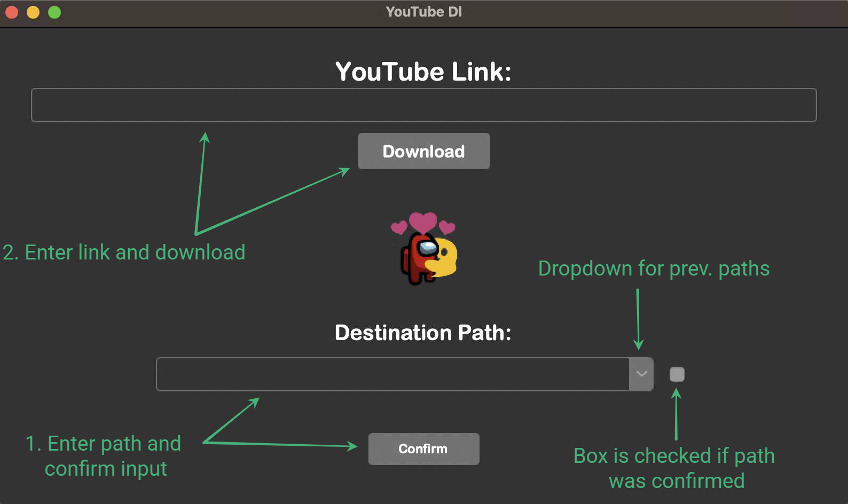This screenshot has height=504, width=848.
Task: Click the YouTube Link input field
Action: point(423,105)
